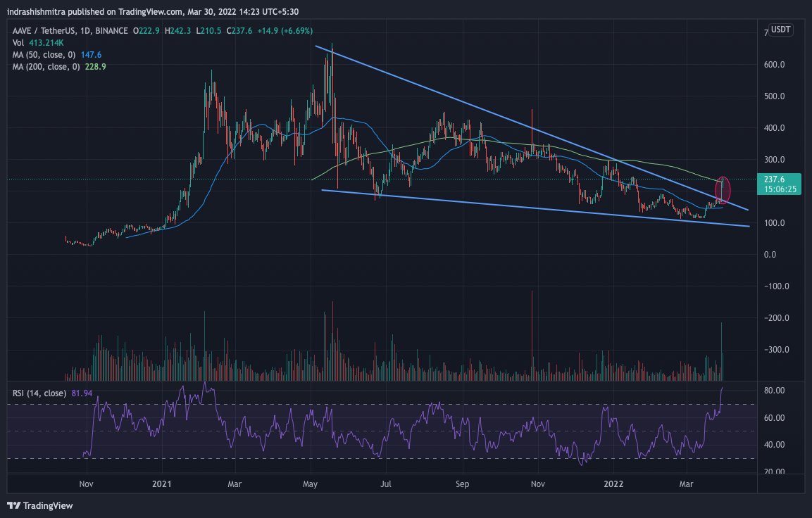Click the RSI (14, close) indicator label
812x518 pixels.
[39, 393]
